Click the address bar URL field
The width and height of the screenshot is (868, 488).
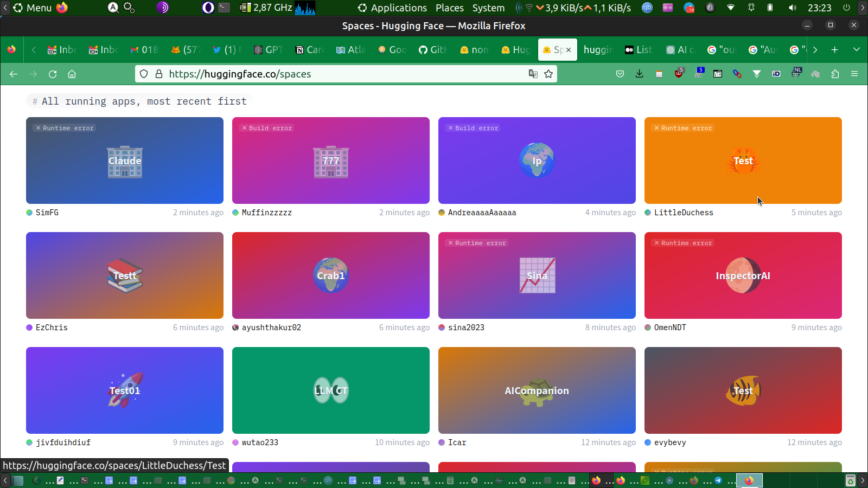(346, 74)
